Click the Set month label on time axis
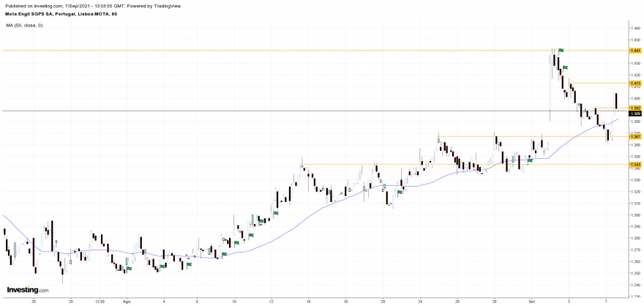 (532, 301)
